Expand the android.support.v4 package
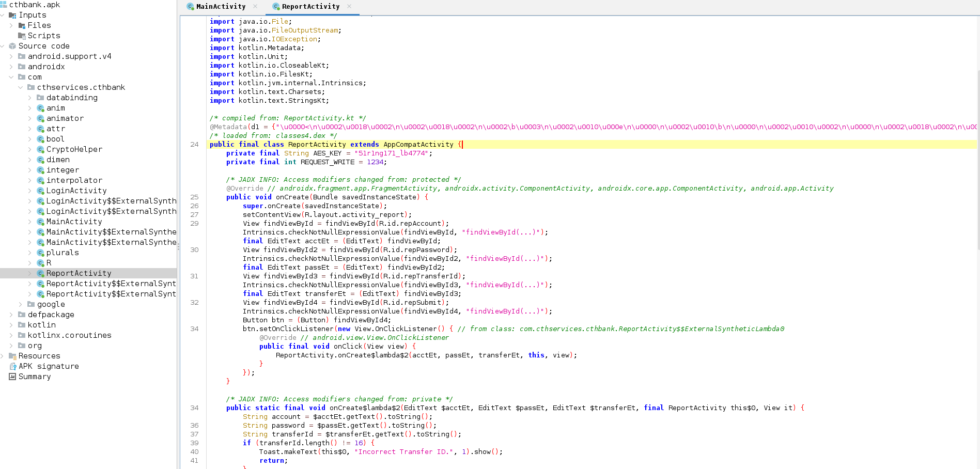 click(x=11, y=56)
